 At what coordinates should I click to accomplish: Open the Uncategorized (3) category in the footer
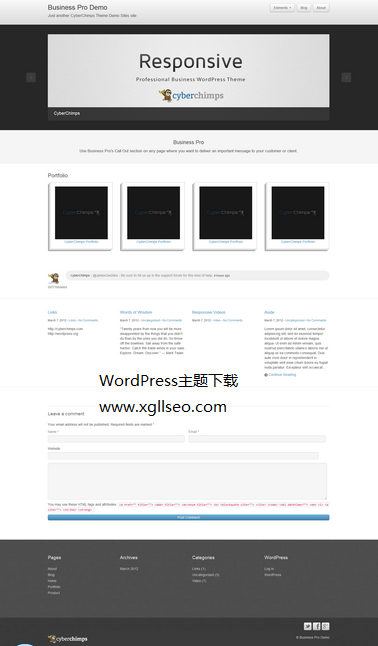point(206,575)
